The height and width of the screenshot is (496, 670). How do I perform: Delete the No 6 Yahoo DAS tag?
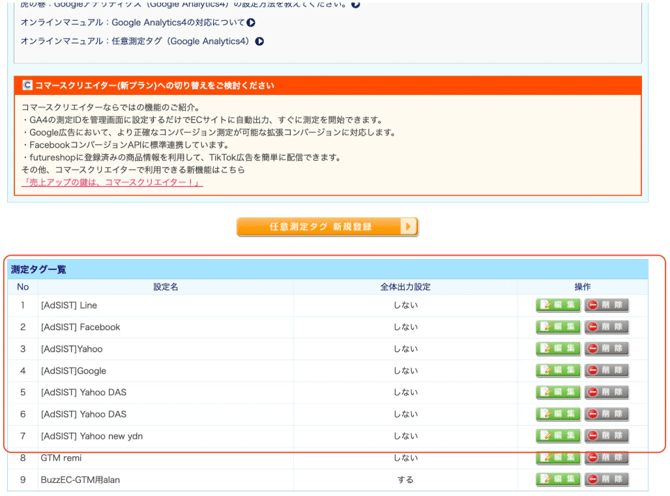(x=607, y=414)
